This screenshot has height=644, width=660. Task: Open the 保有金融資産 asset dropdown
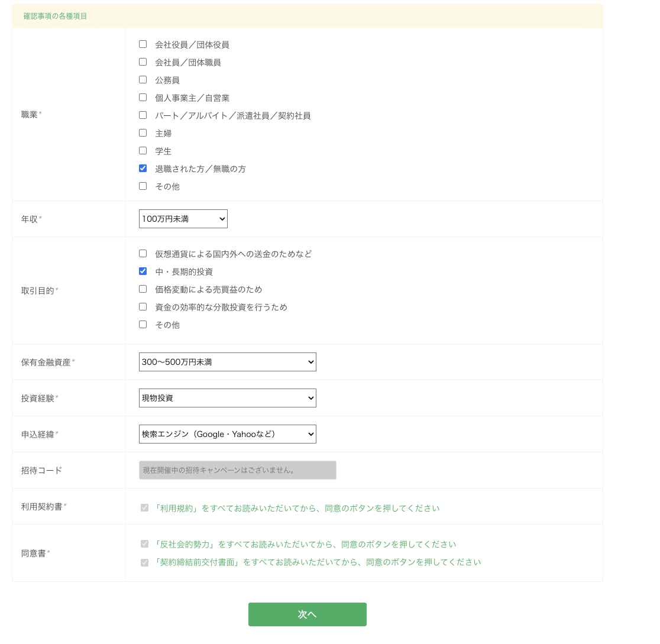(227, 361)
